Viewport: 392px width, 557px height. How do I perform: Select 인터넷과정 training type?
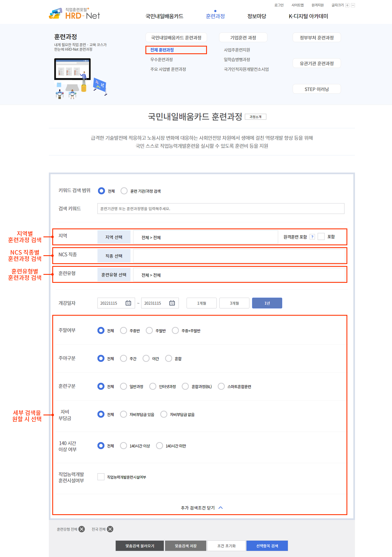153,386
